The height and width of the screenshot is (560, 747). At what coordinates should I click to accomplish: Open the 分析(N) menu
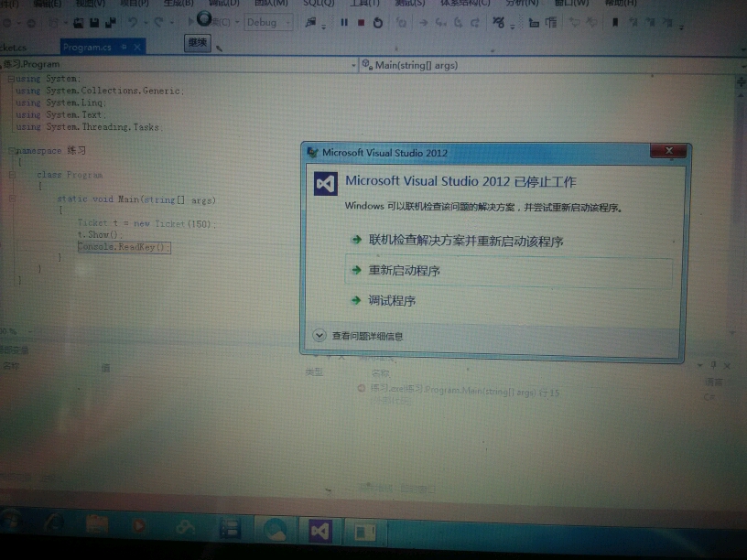click(522, 4)
